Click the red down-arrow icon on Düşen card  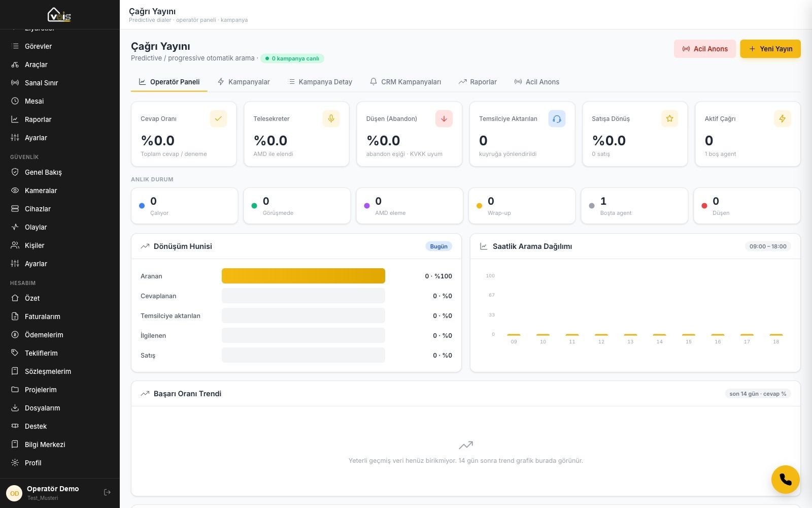pyautogui.click(x=444, y=118)
